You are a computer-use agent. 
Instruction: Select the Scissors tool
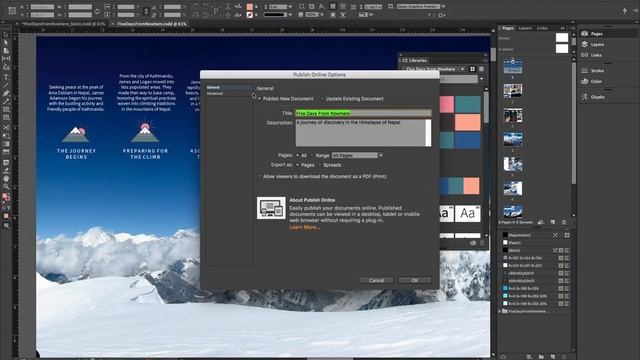pyautogui.click(x=6, y=127)
